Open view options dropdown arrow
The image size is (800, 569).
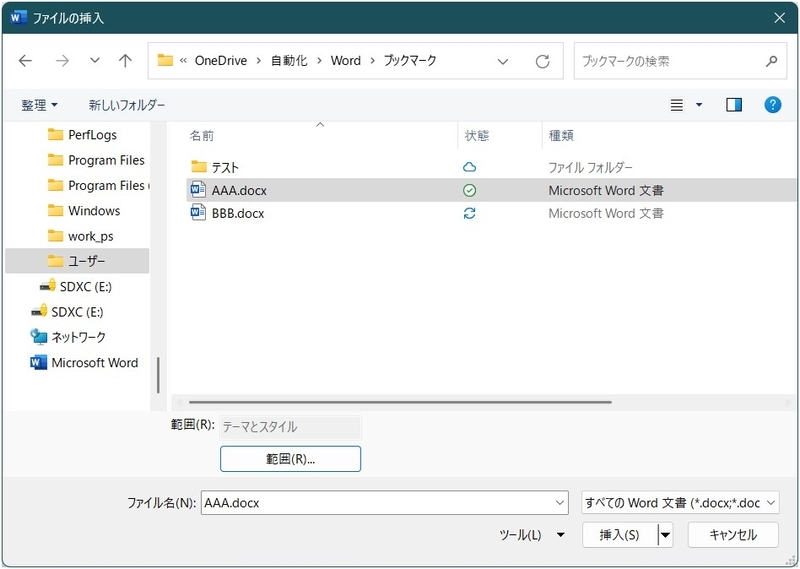(x=699, y=105)
